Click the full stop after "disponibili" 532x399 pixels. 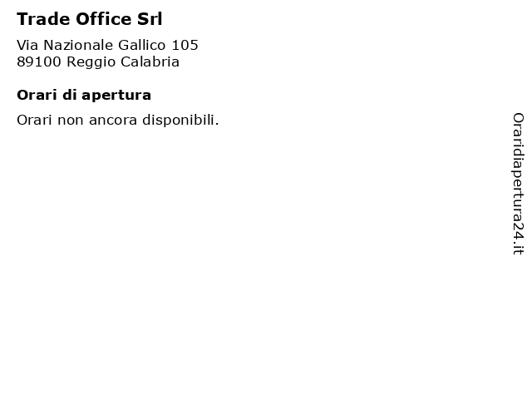coord(217,124)
